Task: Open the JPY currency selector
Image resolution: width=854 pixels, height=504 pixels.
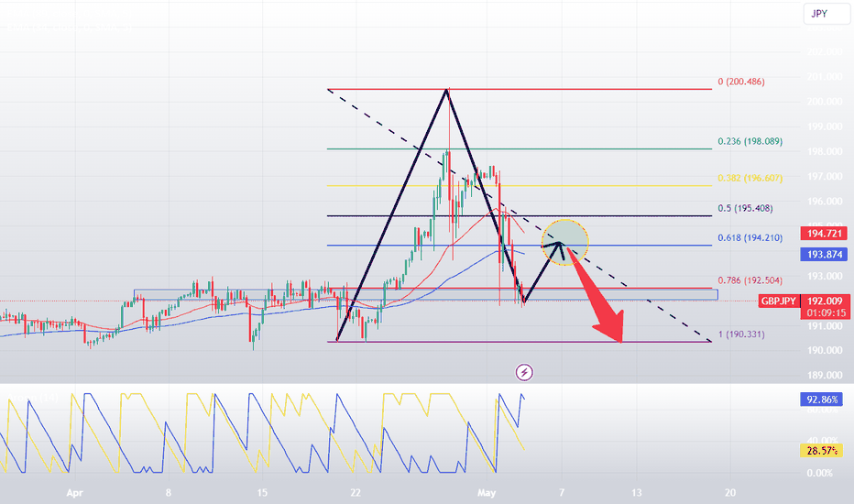Action: (827, 14)
